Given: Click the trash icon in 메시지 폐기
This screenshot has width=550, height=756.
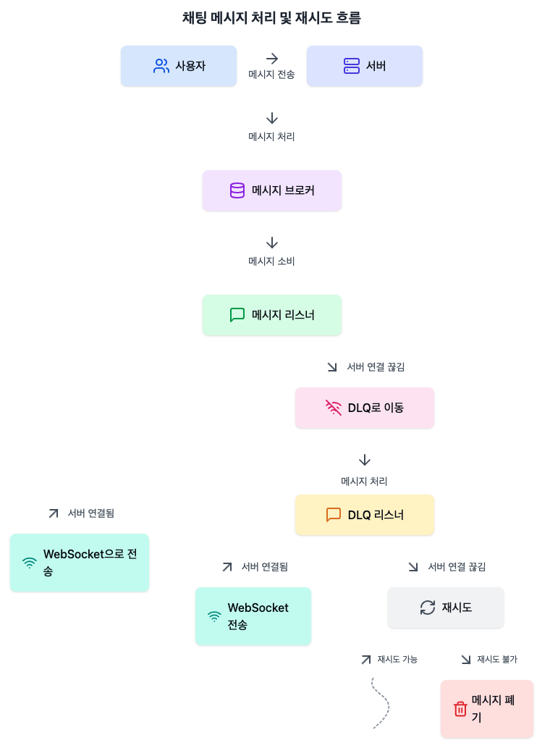Looking at the screenshot, I should tap(460, 709).
